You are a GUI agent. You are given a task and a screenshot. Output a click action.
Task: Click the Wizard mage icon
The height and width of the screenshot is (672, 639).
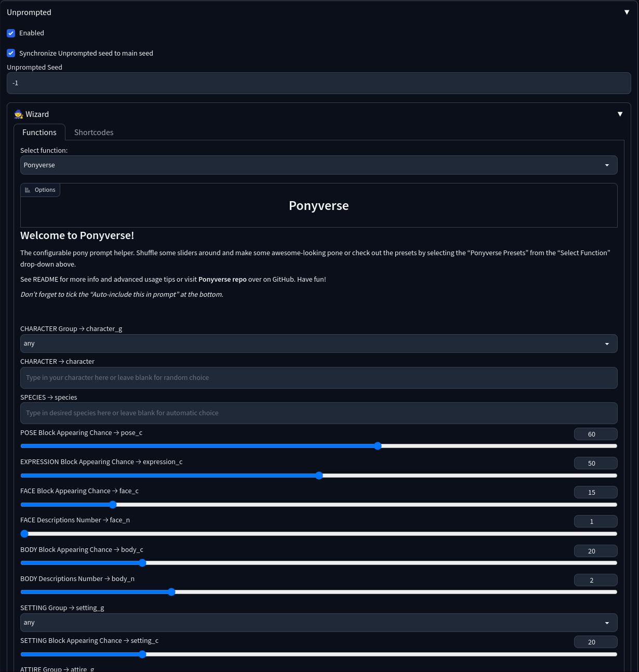click(x=19, y=114)
